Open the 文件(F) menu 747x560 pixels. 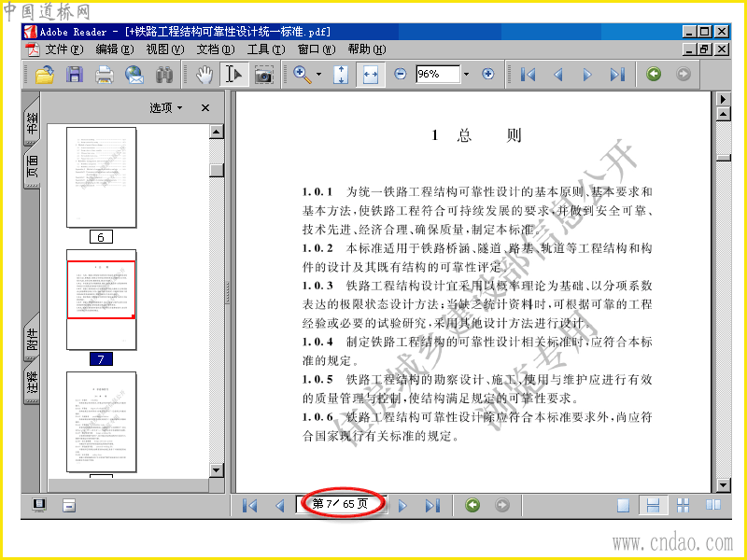63,49
